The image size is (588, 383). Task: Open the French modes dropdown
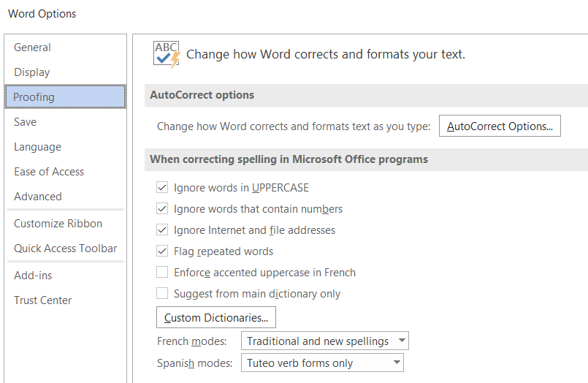[x=325, y=341]
